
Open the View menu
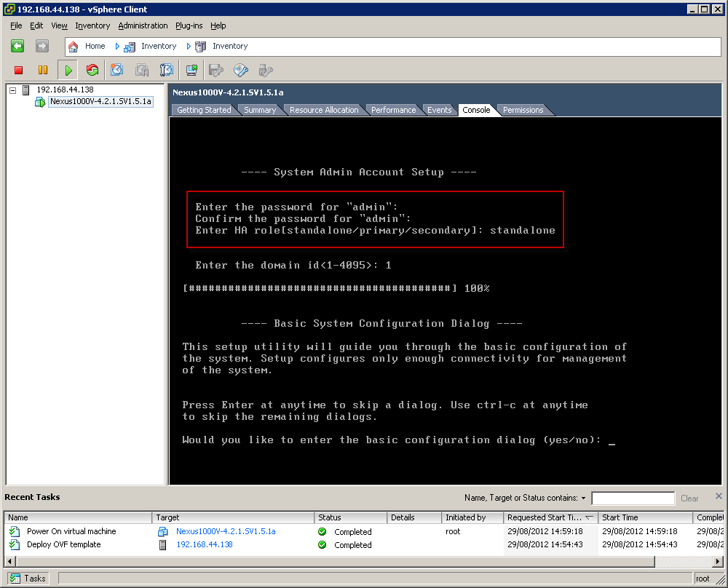59,25
